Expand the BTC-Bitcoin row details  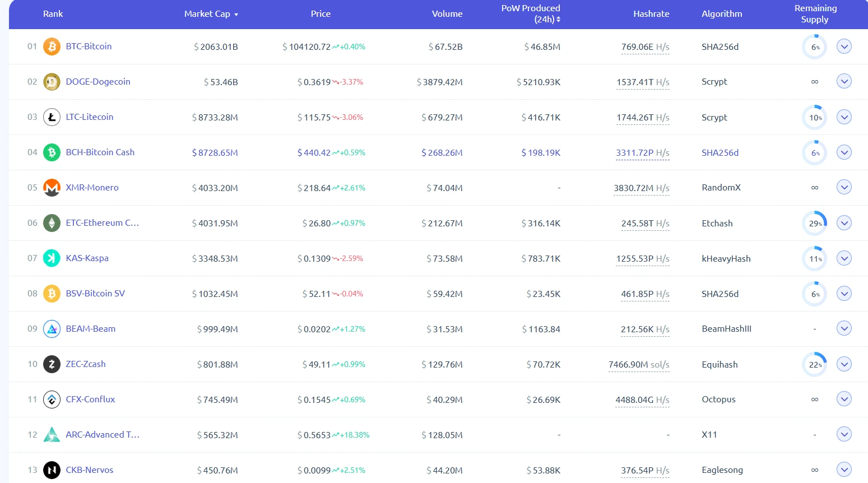pos(844,47)
